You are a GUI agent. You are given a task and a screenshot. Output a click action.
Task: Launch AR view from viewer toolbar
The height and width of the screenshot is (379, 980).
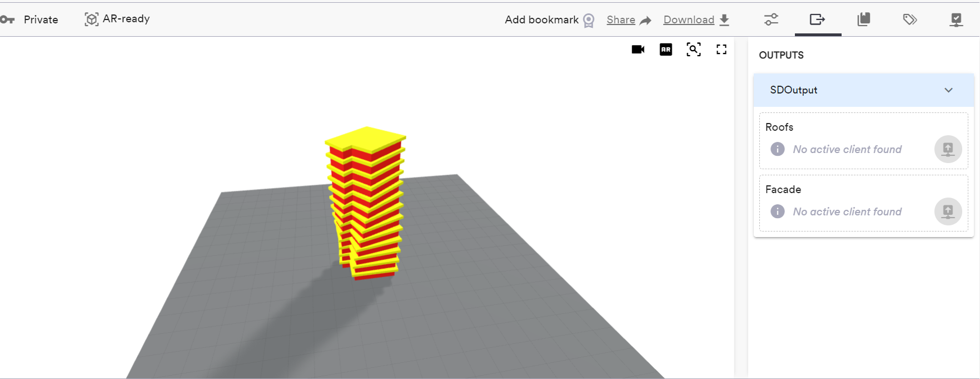pyautogui.click(x=665, y=50)
